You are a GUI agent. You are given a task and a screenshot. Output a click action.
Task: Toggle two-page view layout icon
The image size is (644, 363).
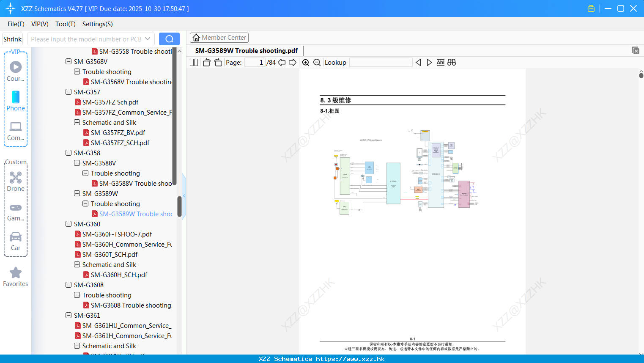point(194,63)
